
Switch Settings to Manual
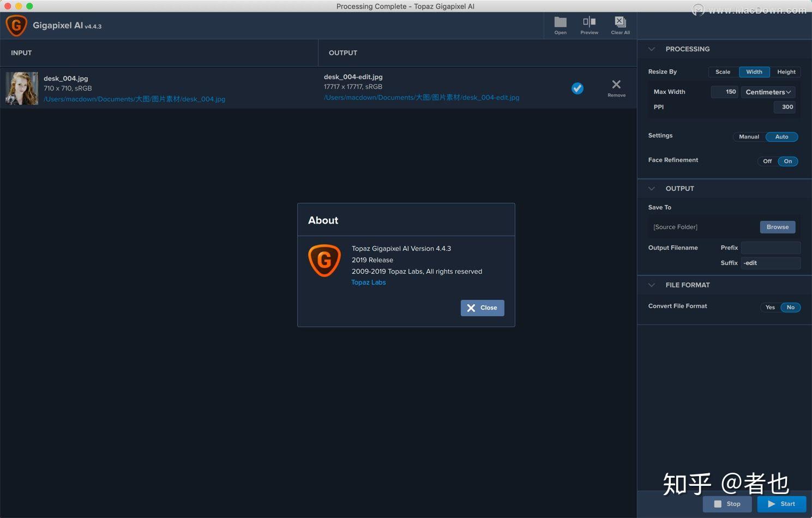749,137
